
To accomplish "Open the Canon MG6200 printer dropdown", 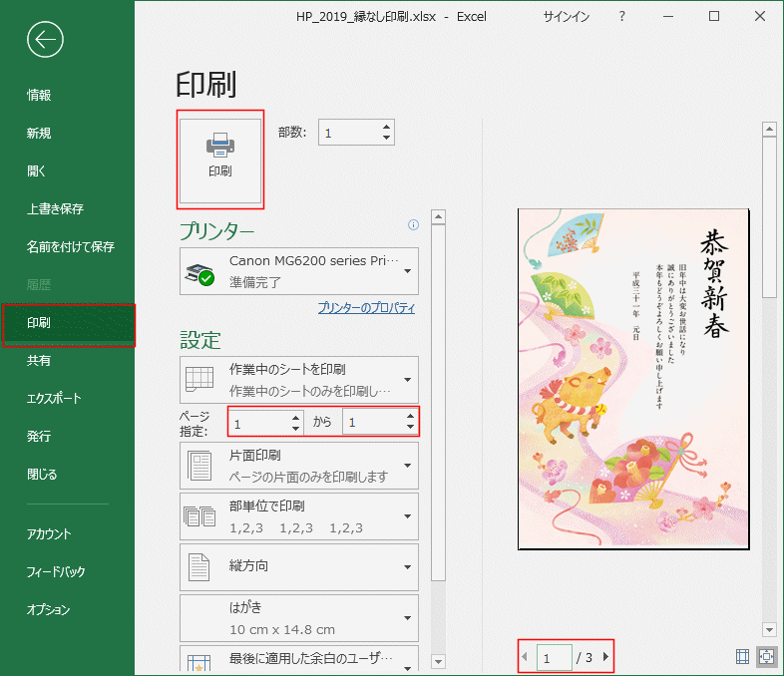I will pyautogui.click(x=299, y=271).
